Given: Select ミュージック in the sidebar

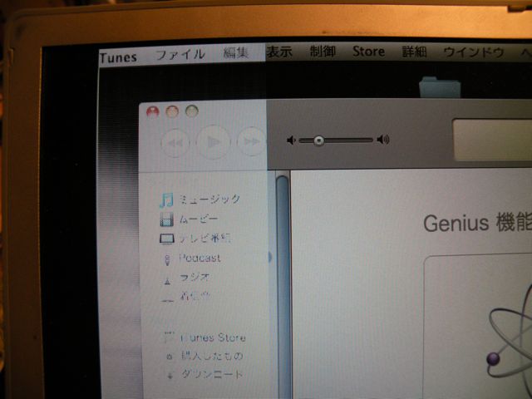Looking at the screenshot, I should [209, 199].
